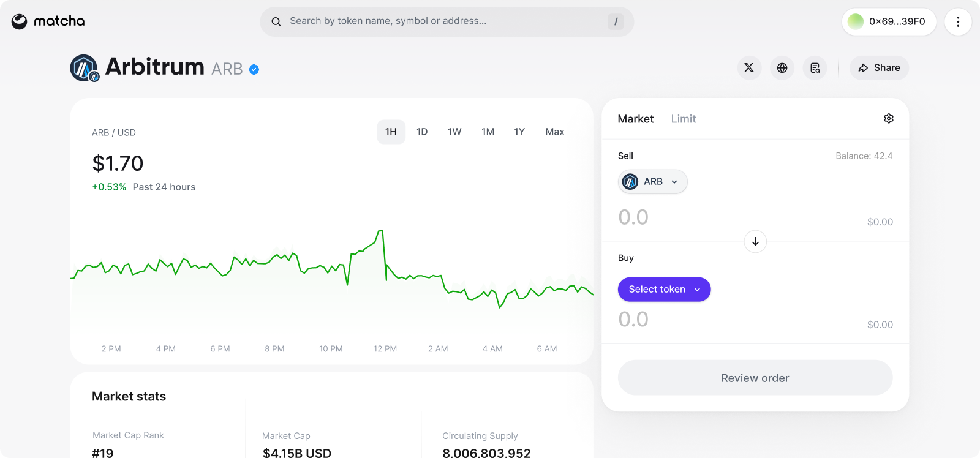The width and height of the screenshot is (980, 458).
Task: Open the Select token dropdown
Action: point(664,289)
